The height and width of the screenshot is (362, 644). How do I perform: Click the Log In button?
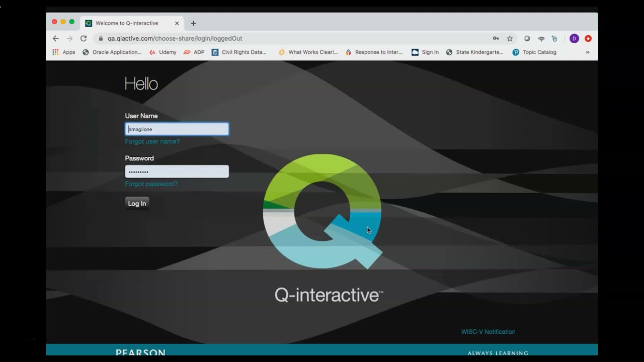pos(137,203)
